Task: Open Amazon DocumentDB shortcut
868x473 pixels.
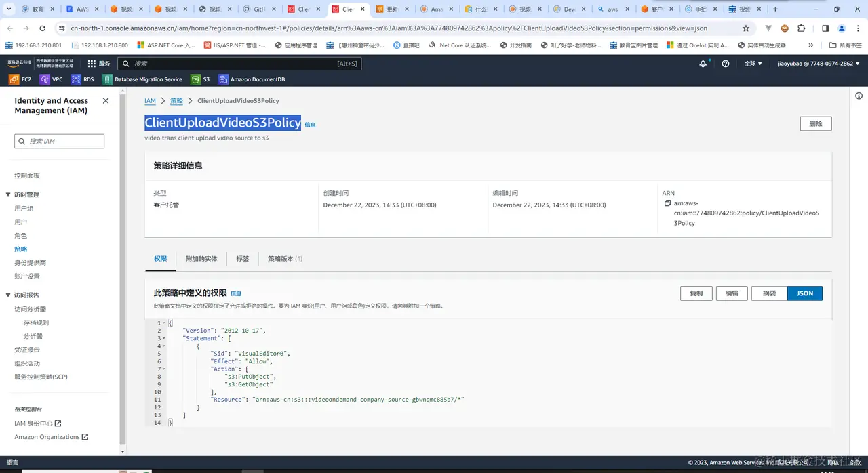Action: pyautogui.click(x=252, y=79)
